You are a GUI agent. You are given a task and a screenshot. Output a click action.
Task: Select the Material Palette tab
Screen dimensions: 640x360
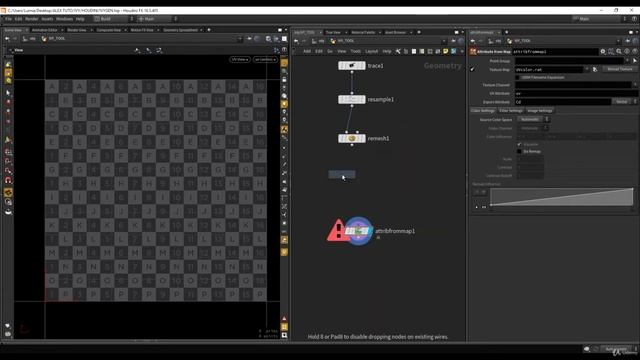coord(363,32)
